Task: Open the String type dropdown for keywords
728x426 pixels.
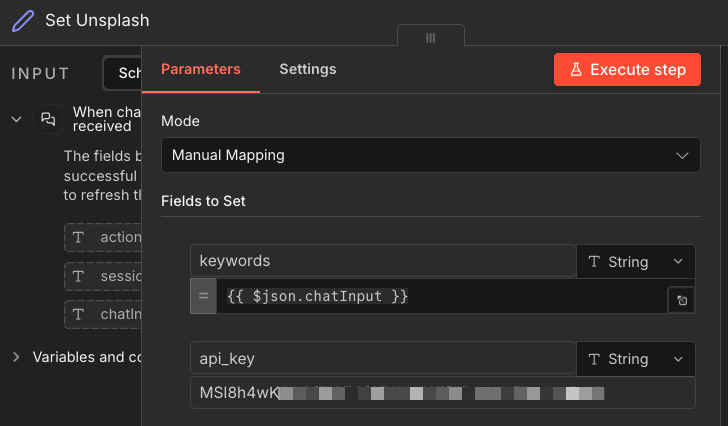Action: [636, 262]
